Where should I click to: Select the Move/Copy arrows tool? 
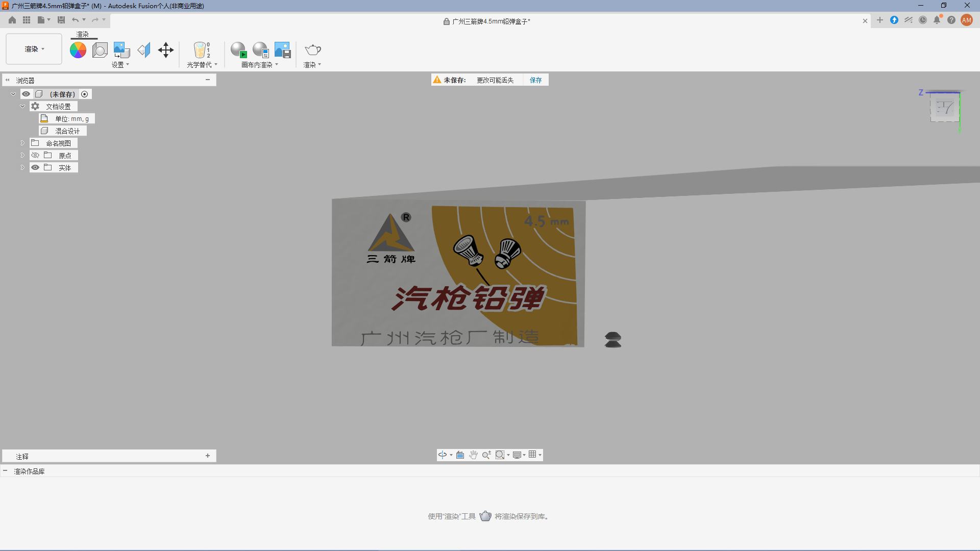[166, 50]
